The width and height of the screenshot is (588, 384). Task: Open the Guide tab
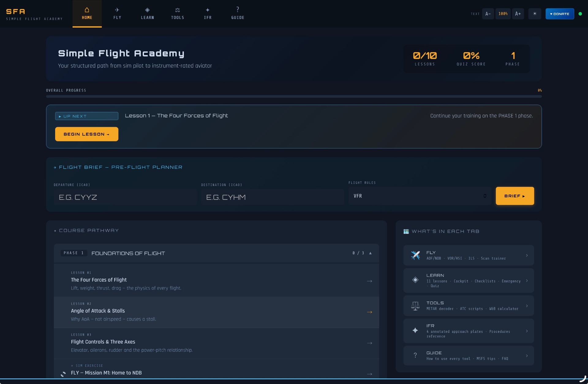coord(238,14)
